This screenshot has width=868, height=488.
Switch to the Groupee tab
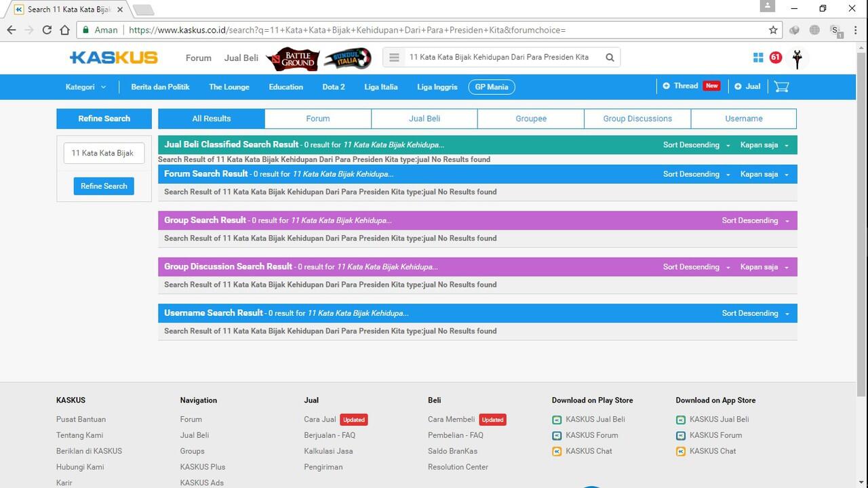click(x=530, y=119)
